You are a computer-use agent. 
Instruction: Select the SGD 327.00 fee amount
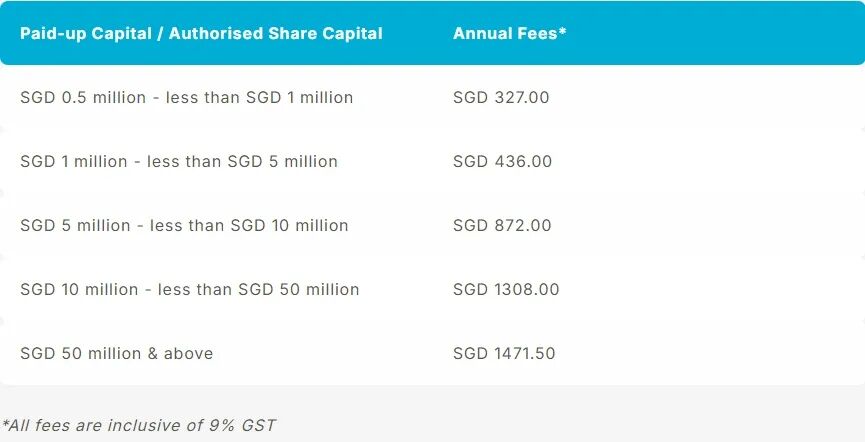(x=501, y=97)
